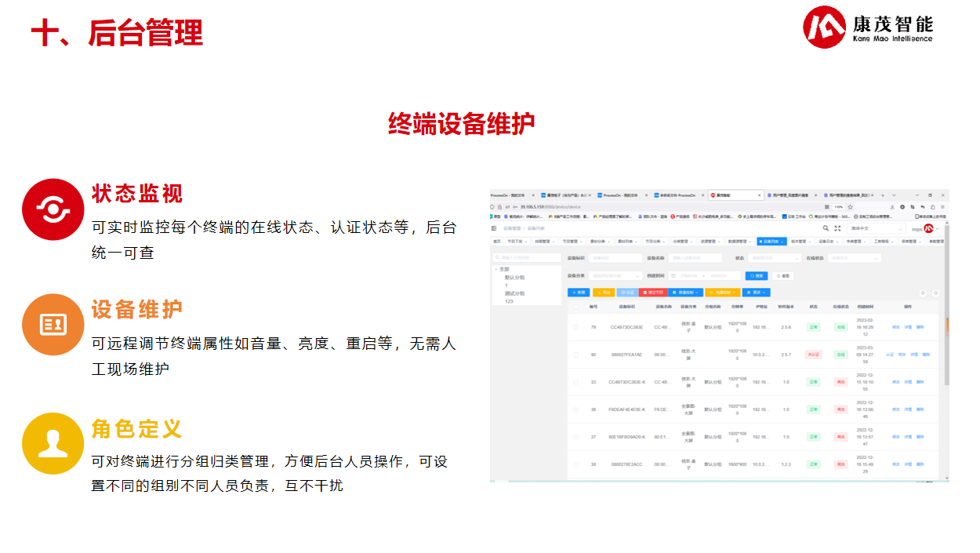This screenshot has width=980, height=553.
Task: Click the fullscreen icon beside the search icon
Action: (x=837, y=228)
